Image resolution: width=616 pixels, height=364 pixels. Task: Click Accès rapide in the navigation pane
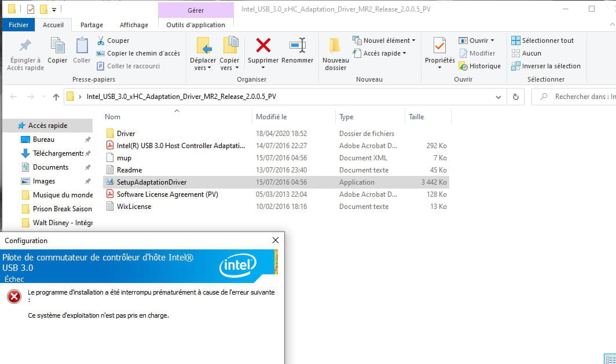(x=47, y=126)
